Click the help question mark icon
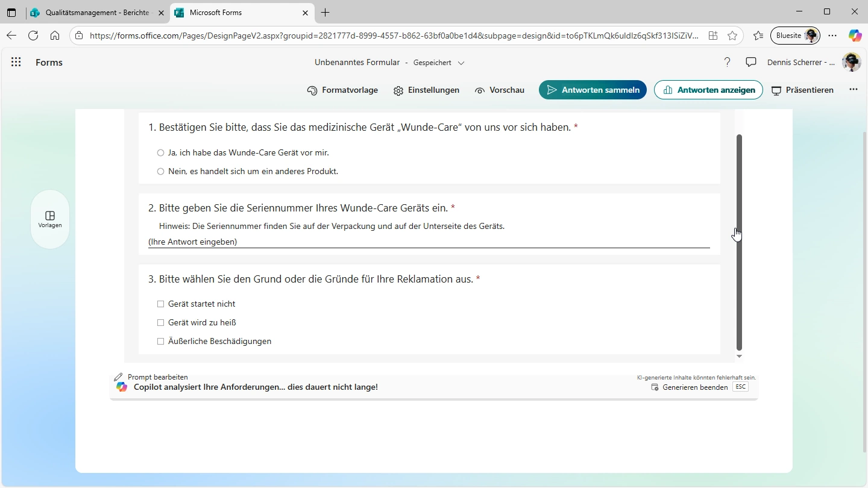The width and height of the screenshot is (868, 488). click(727, 62)
